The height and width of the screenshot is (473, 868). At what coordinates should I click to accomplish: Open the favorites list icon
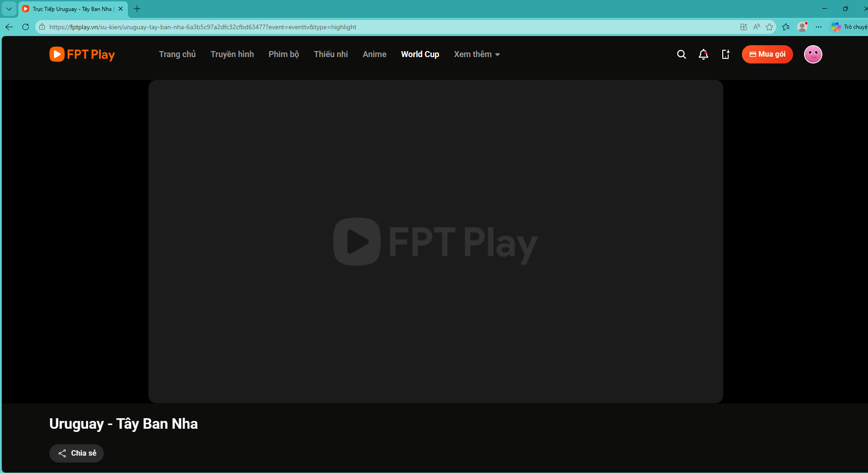pyautogui.click(x=786, y=27)
